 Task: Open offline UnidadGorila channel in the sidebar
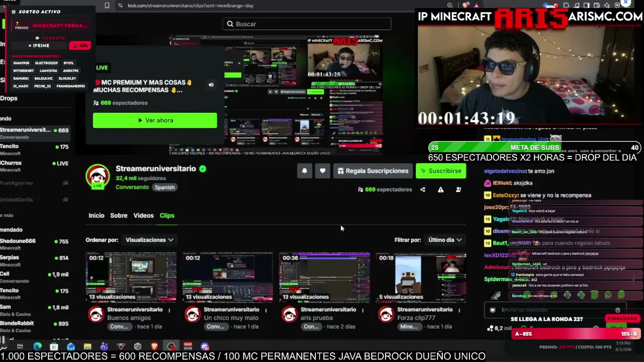point(34,200)
